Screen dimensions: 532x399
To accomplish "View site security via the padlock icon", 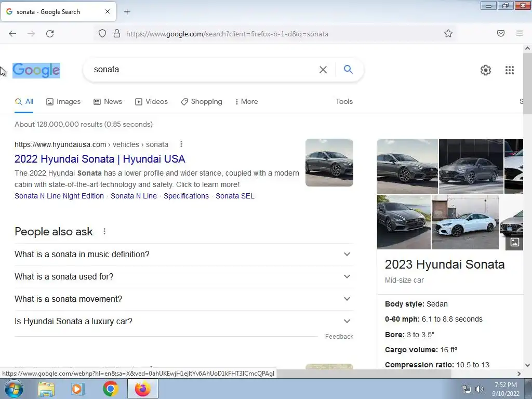I will click(117, 34).
